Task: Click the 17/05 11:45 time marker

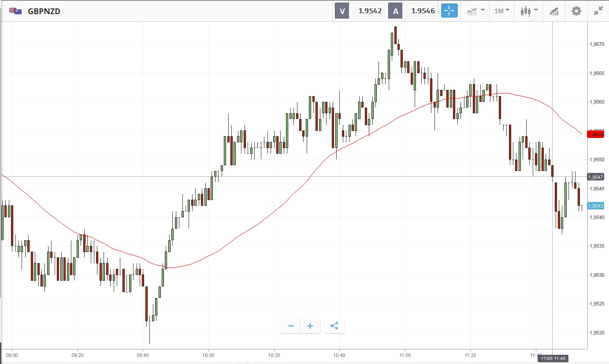Action: [552, 359]
